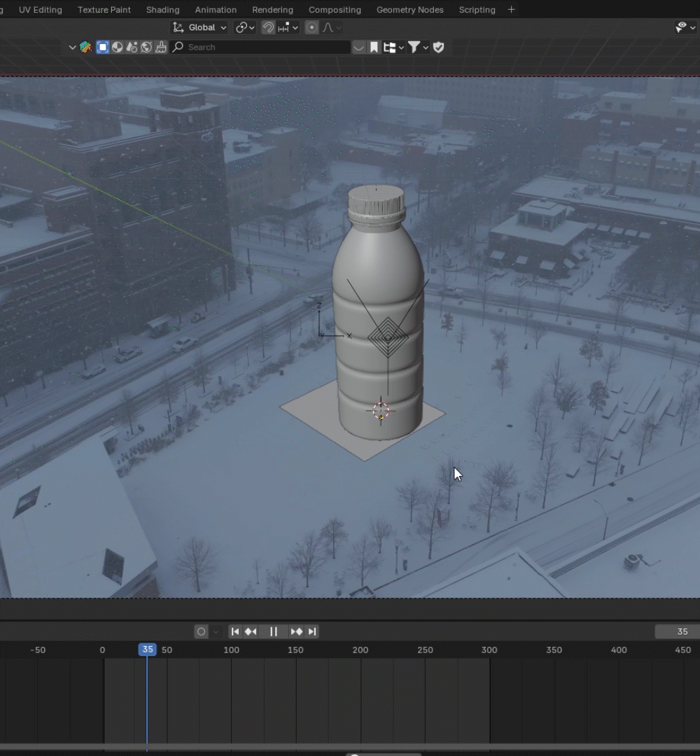700x756 pixels.
Task: Click frame 0 on the timeline ruler
Action: coord(102,650)
